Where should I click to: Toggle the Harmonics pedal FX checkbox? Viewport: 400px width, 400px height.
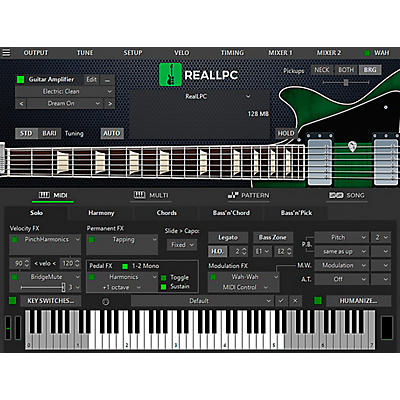(92, 277)
